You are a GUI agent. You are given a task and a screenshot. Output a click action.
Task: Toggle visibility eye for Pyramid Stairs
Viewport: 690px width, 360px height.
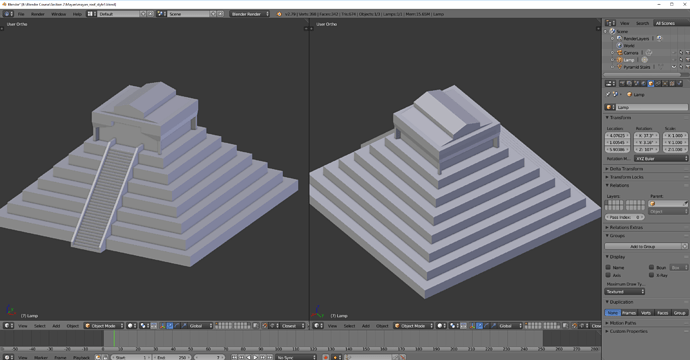(x=674, y=67)
